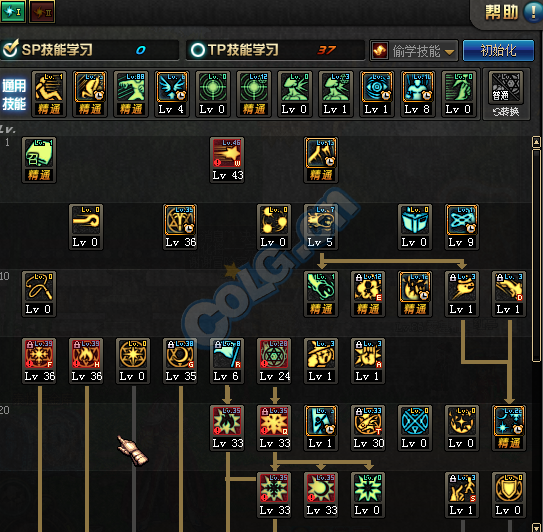Click the orange arrow of 偷学技能 dropdown
Viewport: 543px width, 532px height.
(x=449, y=52)
